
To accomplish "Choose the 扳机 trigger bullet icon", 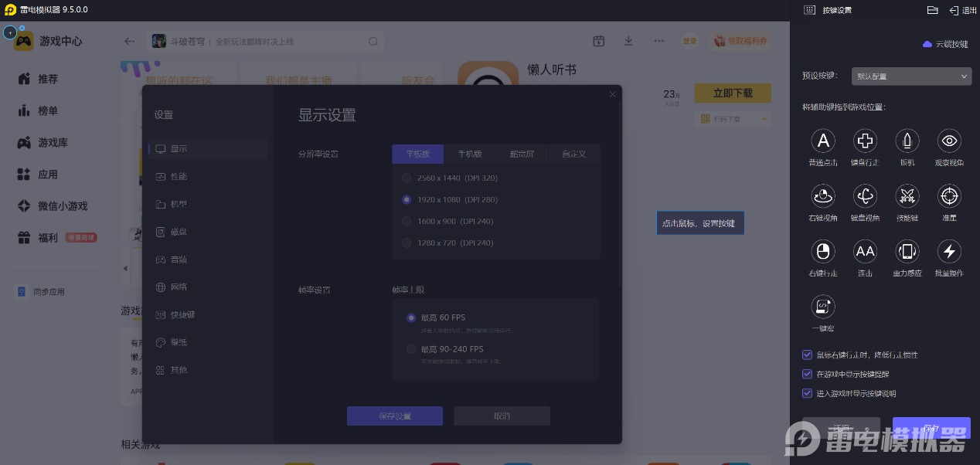I will click(x=907, y=141).
